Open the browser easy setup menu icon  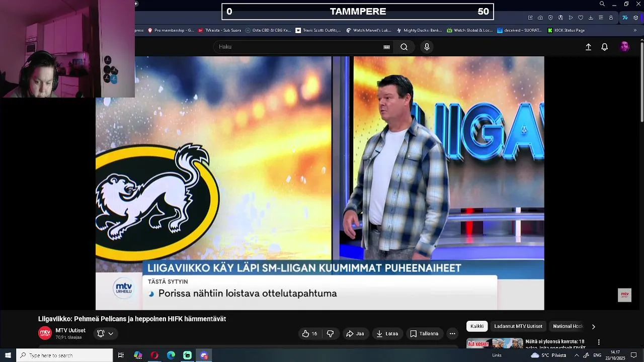click(601, 18)
